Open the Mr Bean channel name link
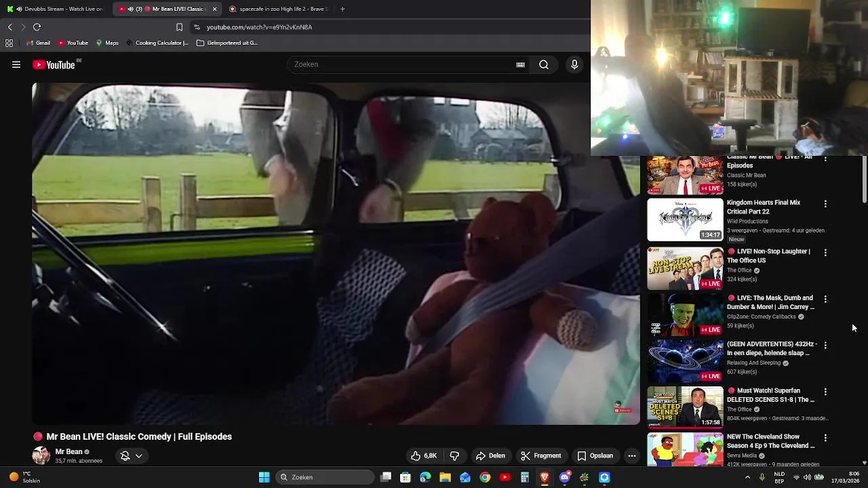The width and height of the screenshot is (868, 488). pos(68,451)
